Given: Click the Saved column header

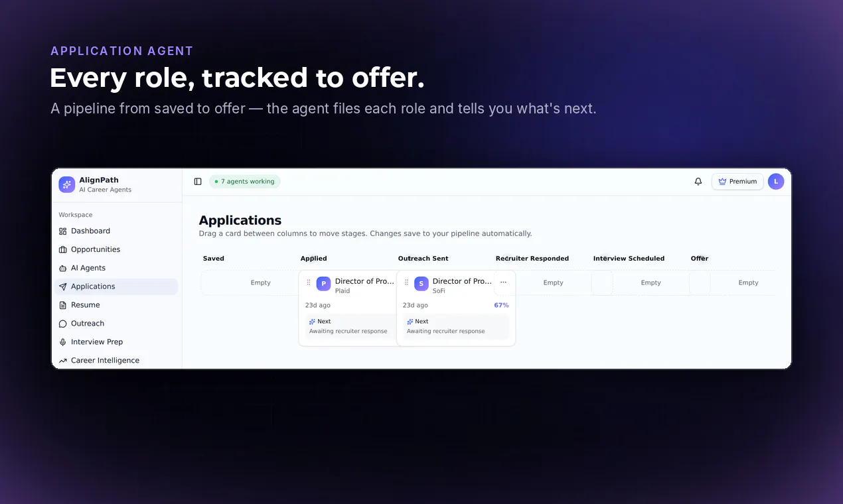Looking at the screenshot, I should coord(214,259).
